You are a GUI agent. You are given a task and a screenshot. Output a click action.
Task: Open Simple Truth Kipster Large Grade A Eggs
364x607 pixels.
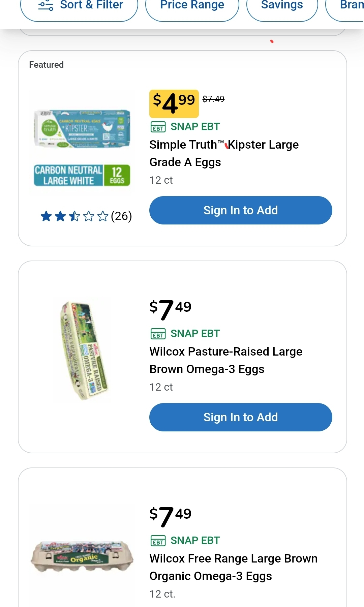(x=224, y=153)
